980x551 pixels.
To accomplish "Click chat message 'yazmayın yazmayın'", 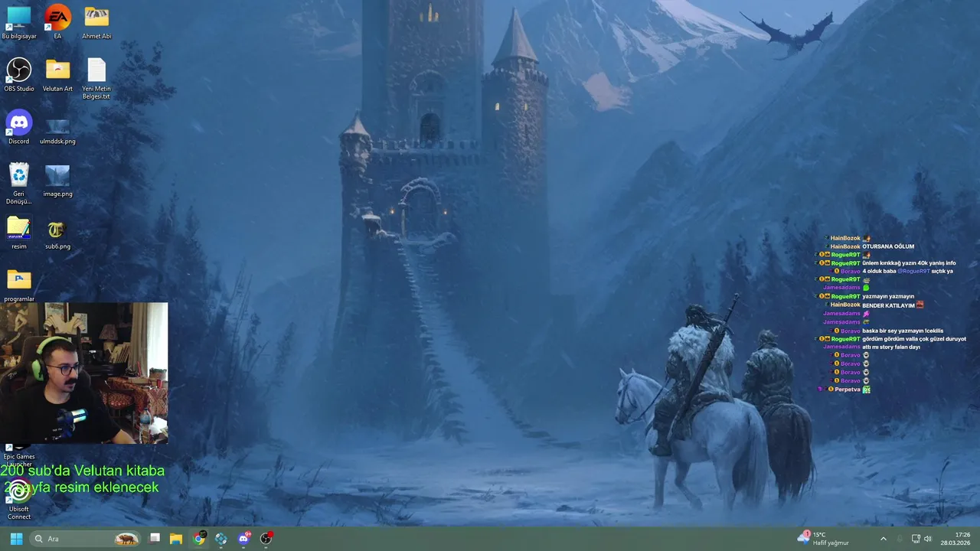I will 888,296.
